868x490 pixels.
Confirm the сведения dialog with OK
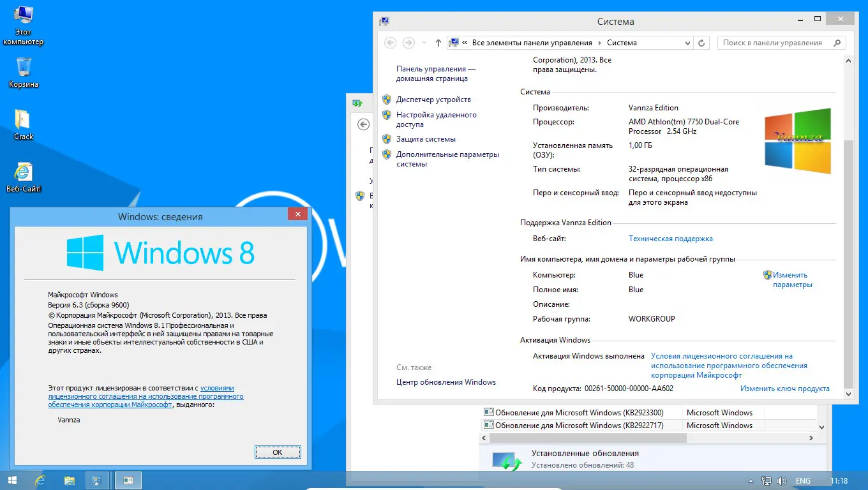[x=278, y=452]
